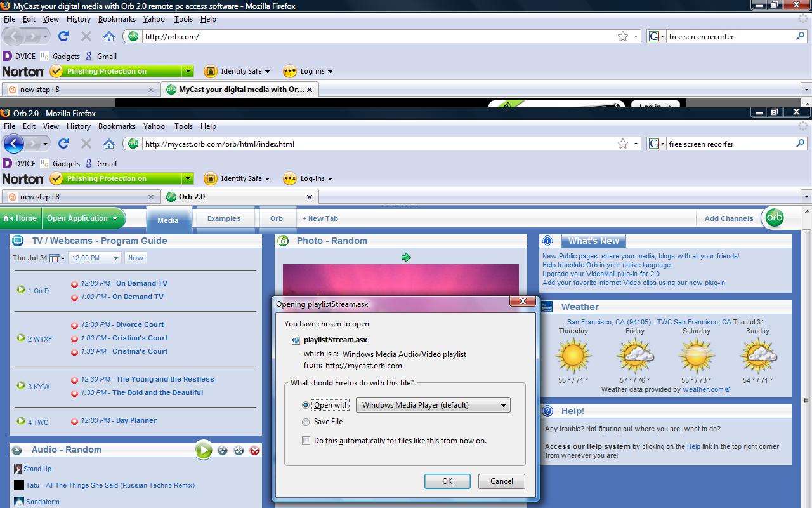Go to Home in Orb page

coord(20,218)
